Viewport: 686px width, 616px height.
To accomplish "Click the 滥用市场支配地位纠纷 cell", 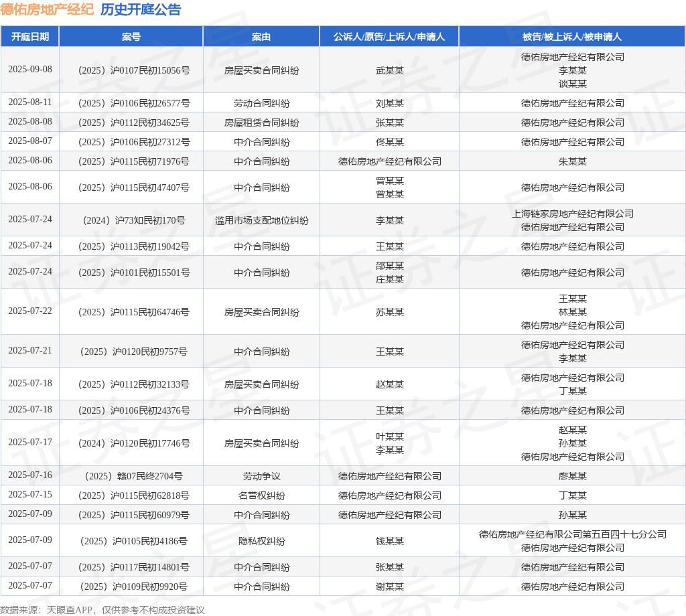I will click(x=262, y=220).
